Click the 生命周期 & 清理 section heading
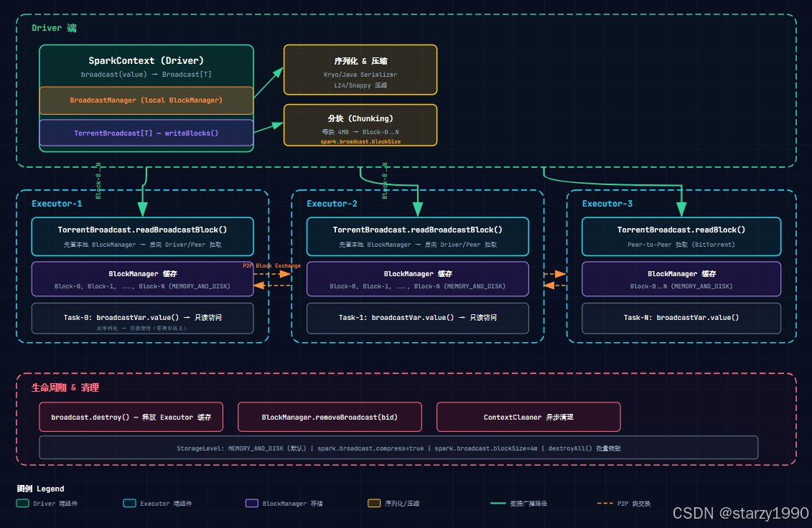 [x=65, y=387]
